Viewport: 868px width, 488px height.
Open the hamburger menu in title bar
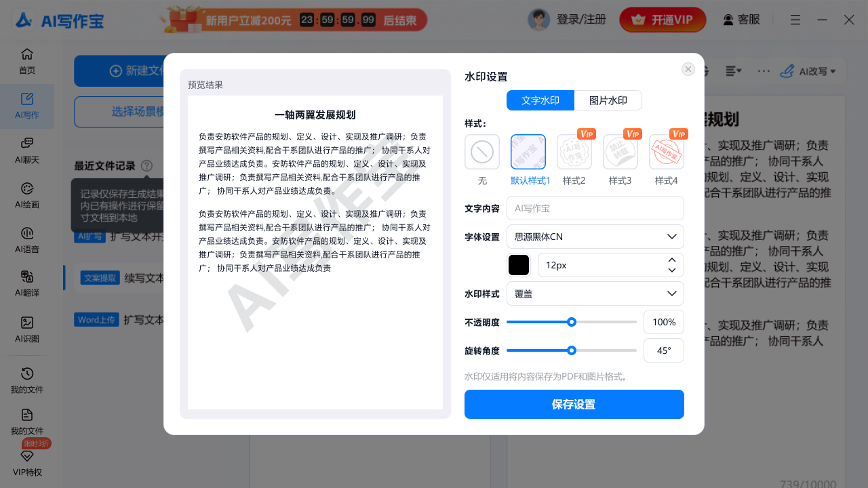(x=795, y=20)
